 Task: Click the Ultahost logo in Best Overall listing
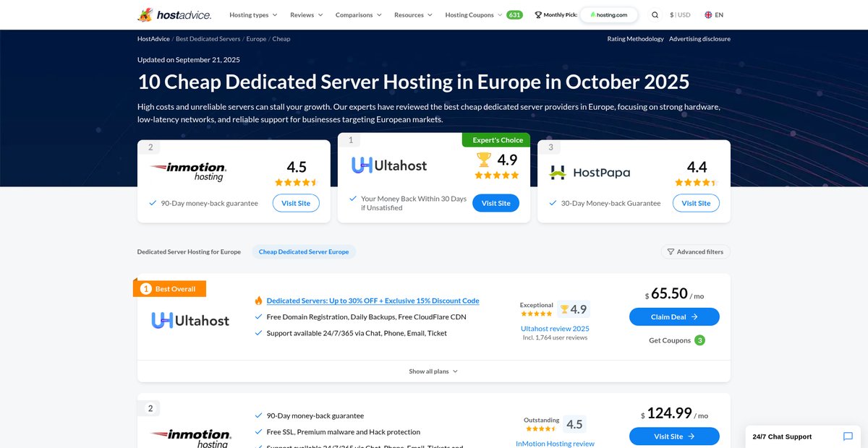pyautogui.click(x=190, y=320)
